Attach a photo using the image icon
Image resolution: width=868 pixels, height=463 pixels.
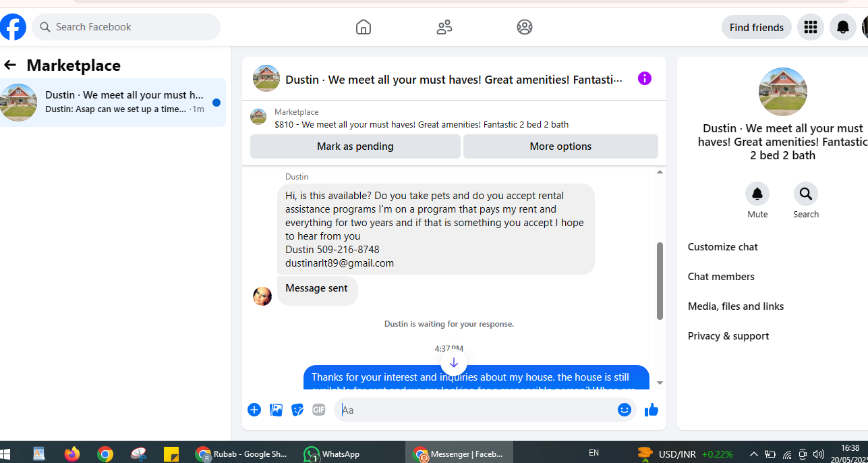point(276,410)
